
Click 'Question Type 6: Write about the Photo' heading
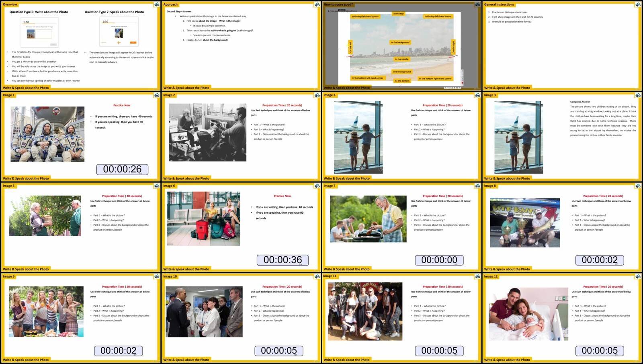(x=39, y=12)
